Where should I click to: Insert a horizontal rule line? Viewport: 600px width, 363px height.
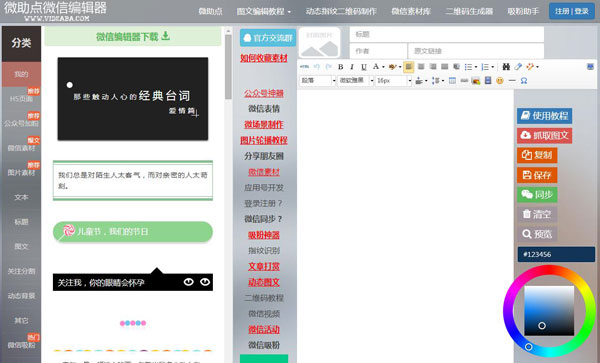[512, 81]
